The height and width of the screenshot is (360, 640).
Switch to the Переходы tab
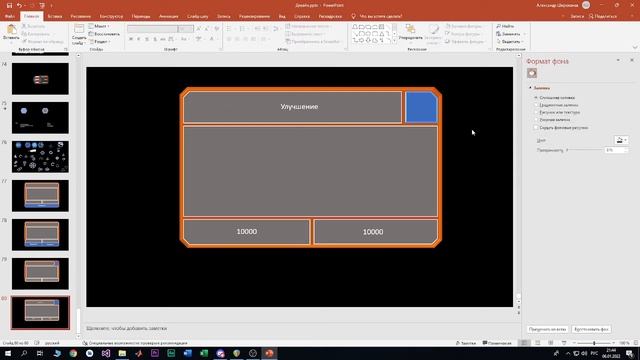(141, 16)
